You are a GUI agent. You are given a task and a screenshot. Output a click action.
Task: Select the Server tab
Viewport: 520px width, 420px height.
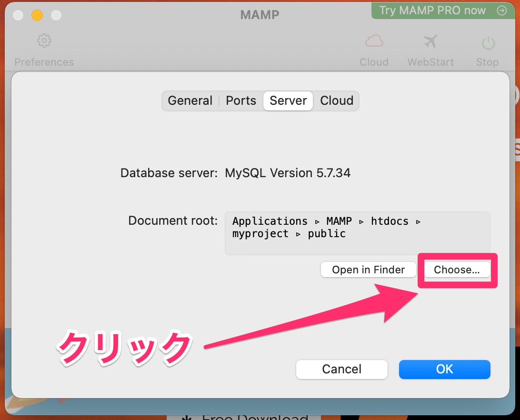(x=288, y=100)
